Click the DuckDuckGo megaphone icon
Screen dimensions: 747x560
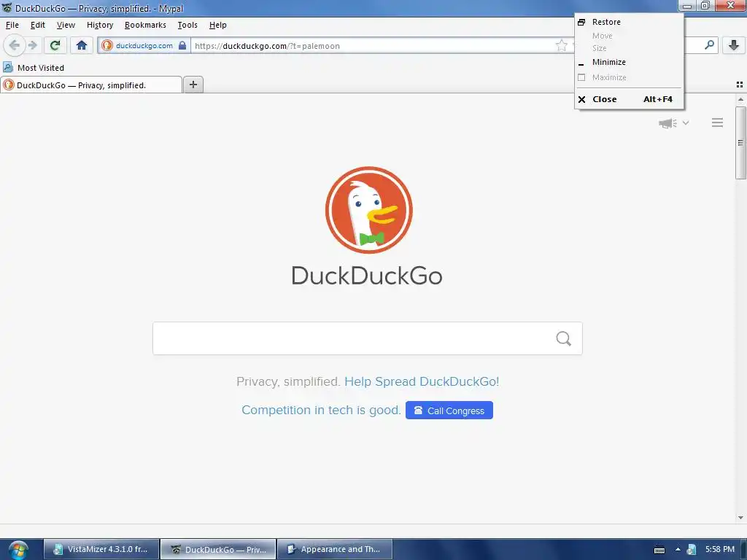point(668,123)
